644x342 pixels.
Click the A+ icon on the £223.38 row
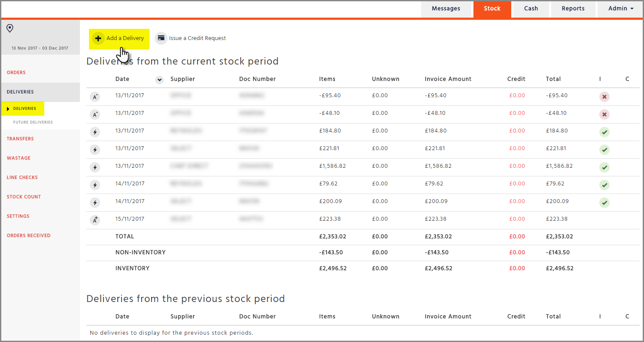pos(95,220)
